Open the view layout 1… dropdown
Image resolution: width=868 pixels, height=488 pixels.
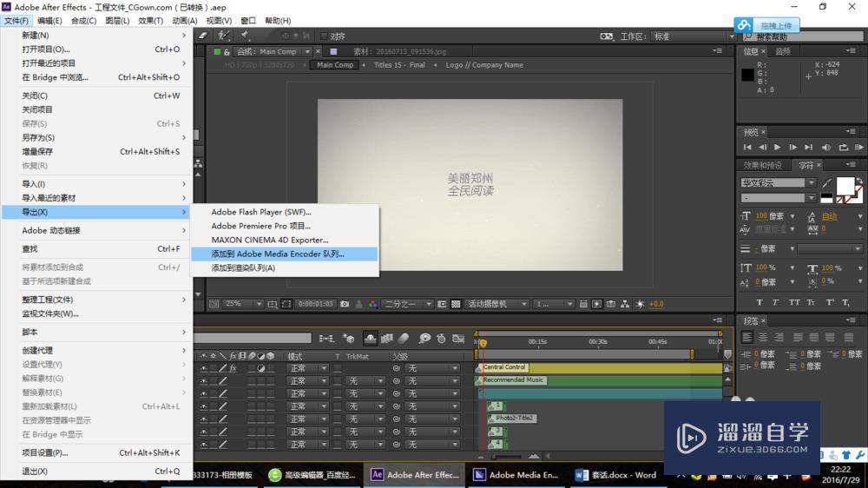[553, 304]
